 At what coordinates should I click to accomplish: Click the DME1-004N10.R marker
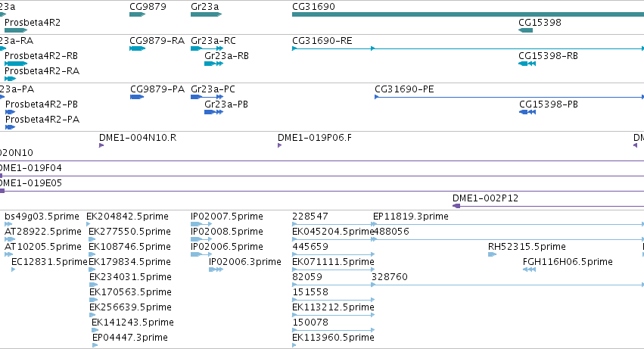pyautogui.click(x=101, y=145)
